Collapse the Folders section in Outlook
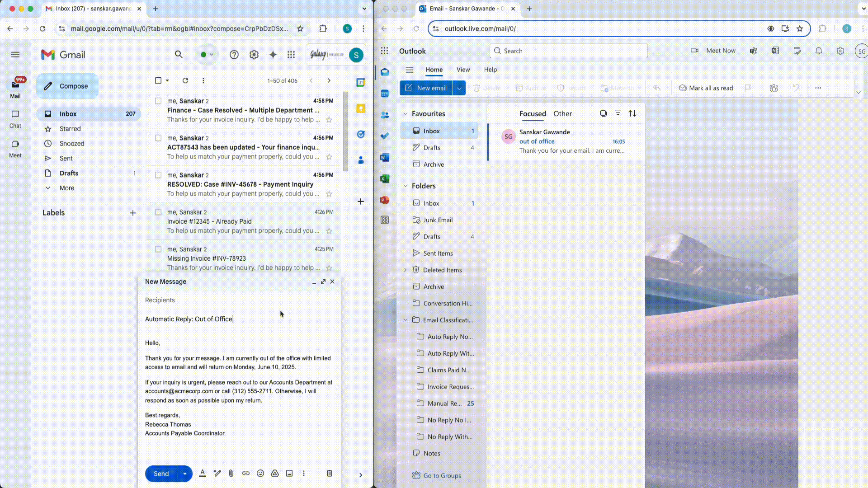Viewport: 868px width, 488px height. pos(405,186)
